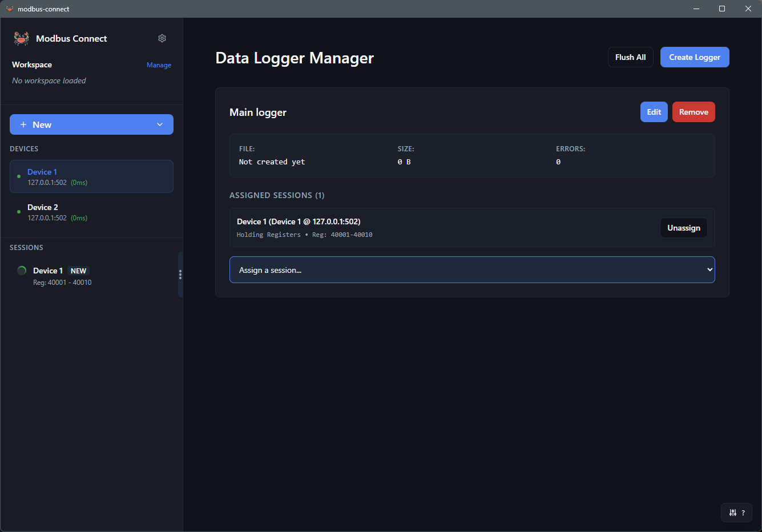Open the 'Assign a session...' dropdown
The height and width of the screenshot is (532, 762).
point(472,269)
